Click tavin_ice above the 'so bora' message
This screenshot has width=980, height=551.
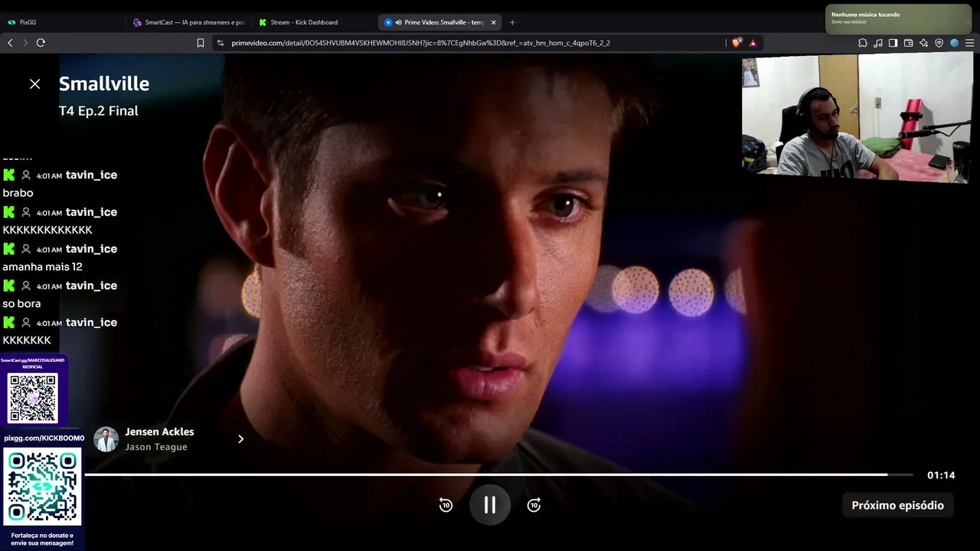point(91,285)
